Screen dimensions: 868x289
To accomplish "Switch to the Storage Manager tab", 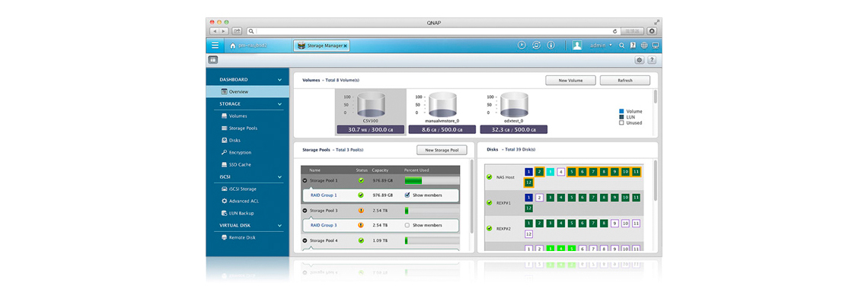I will click(x=321, y=46).
